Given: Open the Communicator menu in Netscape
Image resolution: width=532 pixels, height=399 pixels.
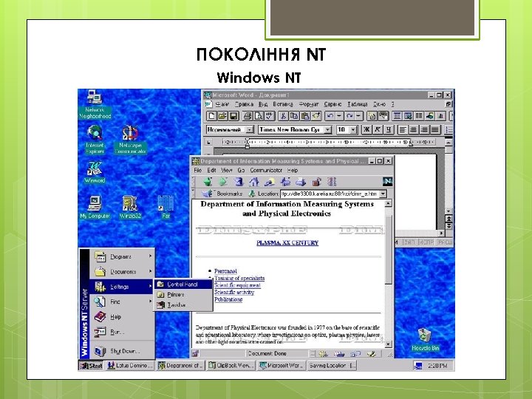Looking at the screenshot, I should click(x=266, y=170).
